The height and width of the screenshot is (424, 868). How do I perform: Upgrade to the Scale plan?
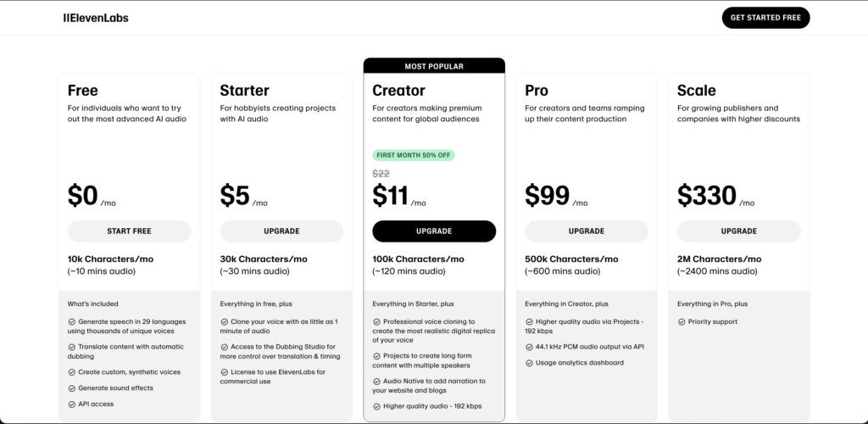[x=739, y=231]
